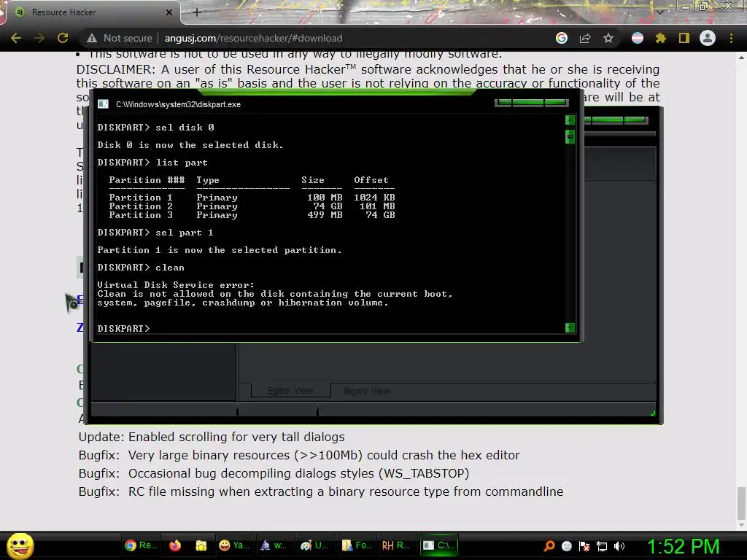This screenshot has height=560, width=747.
Task: Click the diskpart window's title bar icon
Action: [x=104, y=104]
